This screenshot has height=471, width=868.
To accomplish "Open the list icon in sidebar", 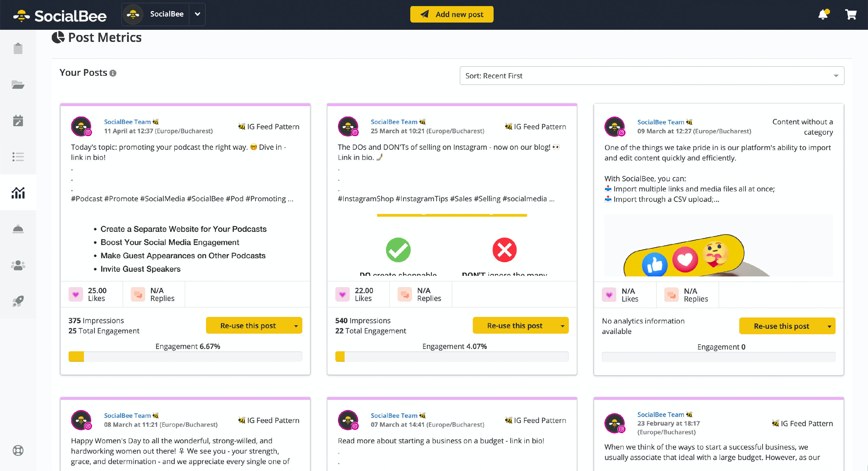I will [x=18, y=156].
